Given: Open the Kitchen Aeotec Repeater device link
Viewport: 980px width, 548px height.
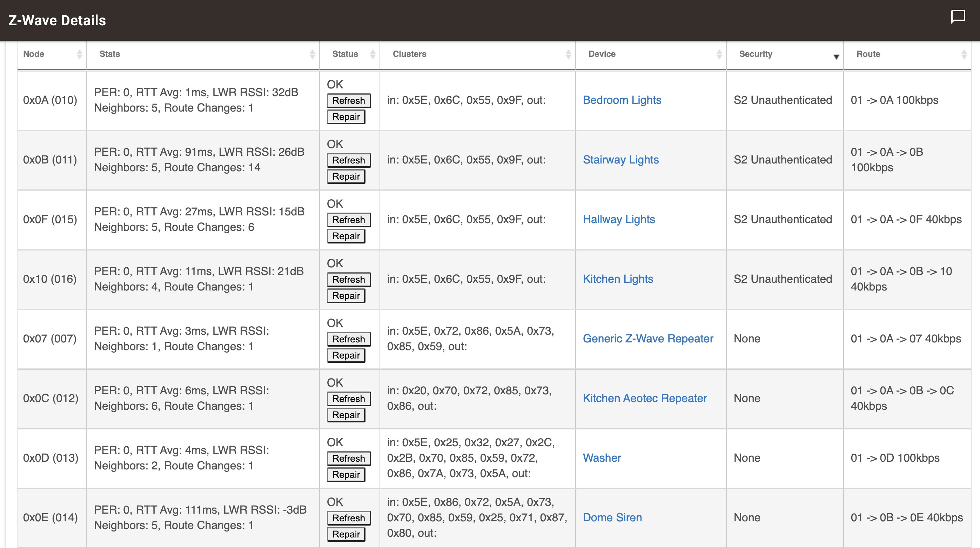Looking at the screenshot, I should pos(645,399).
